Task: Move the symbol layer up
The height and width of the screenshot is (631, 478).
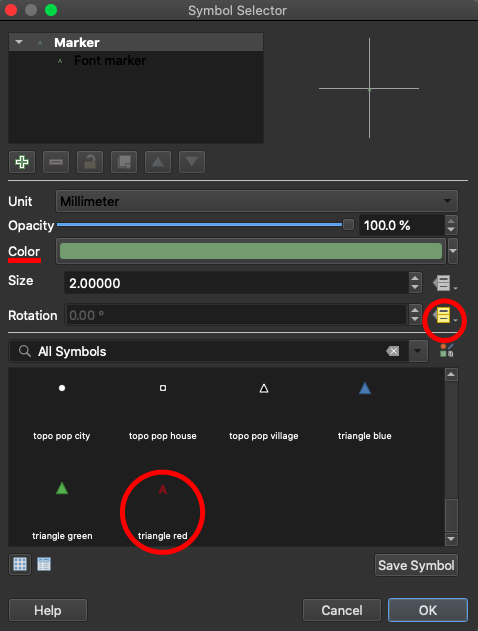Action: tap(158, 162)
